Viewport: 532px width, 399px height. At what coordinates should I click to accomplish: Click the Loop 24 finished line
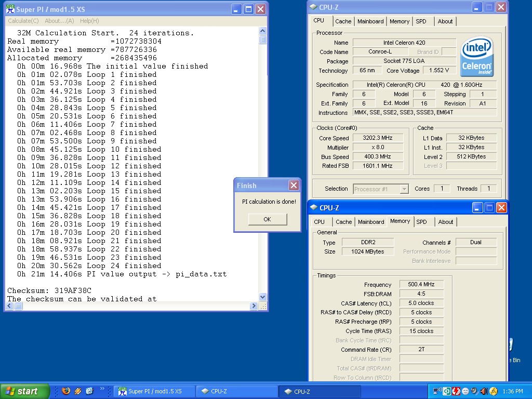[x=89, y=265]
